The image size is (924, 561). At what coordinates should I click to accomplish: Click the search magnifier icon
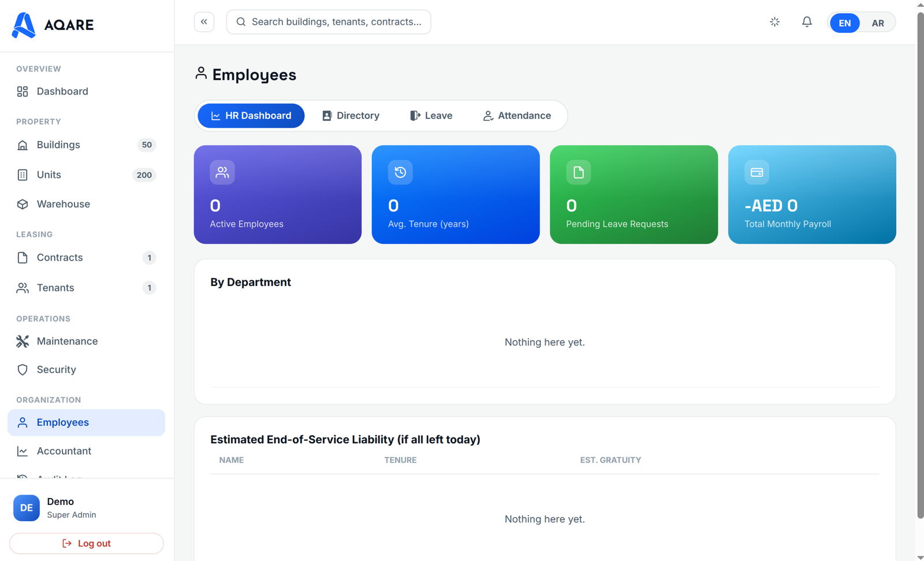coord(241,22)
